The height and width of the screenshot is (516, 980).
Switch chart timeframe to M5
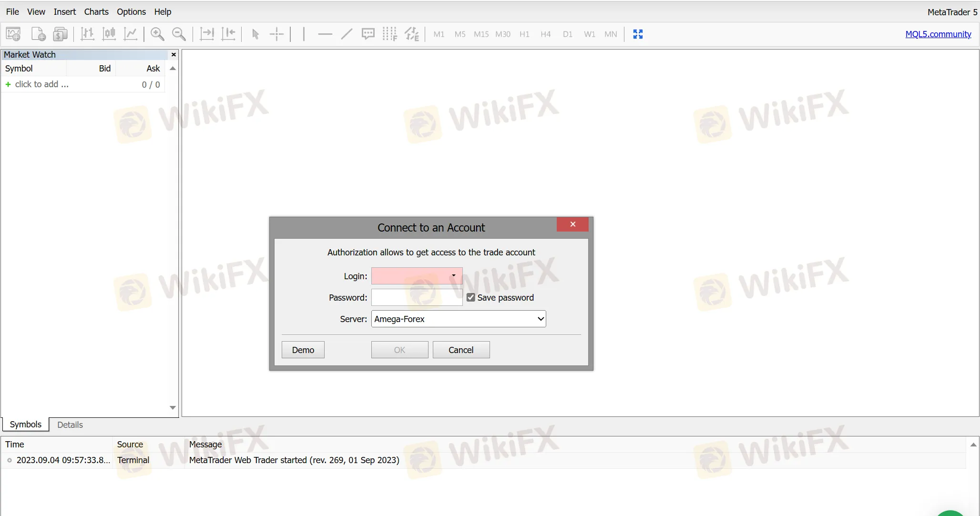pyautogui.click(x=460, y=34)
